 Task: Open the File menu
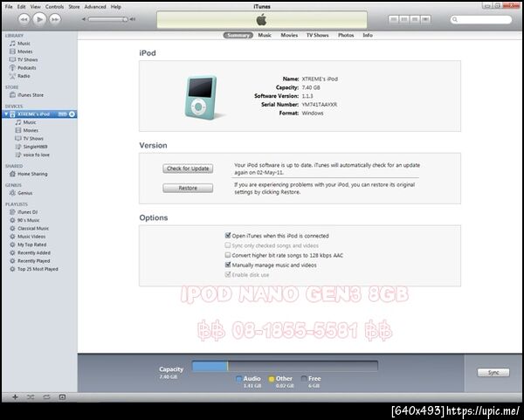pyautogui.click(x=9, y=7)
